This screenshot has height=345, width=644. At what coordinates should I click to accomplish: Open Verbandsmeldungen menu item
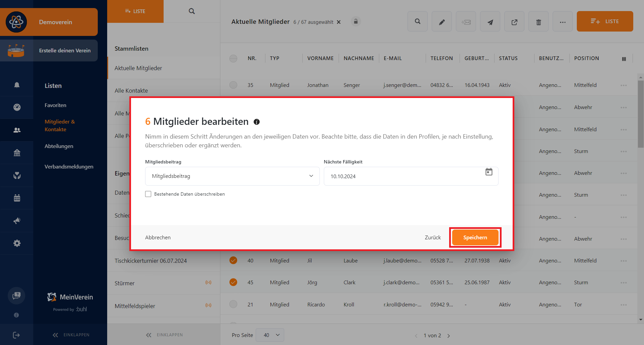coord(69,166)
